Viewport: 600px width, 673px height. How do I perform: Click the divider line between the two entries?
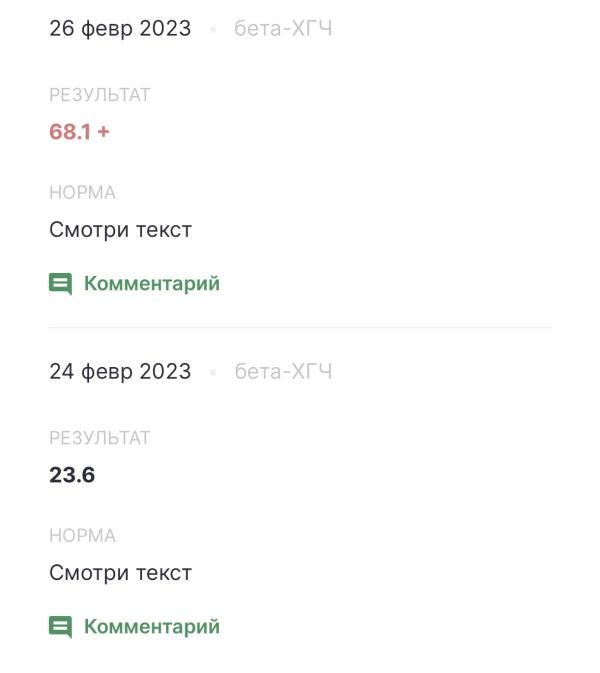click(300, 327)
